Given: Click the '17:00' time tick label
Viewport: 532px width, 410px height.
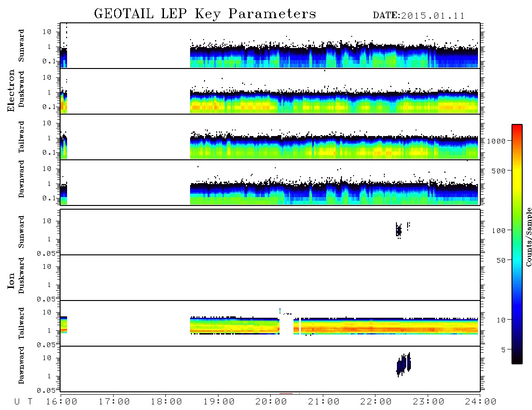Looking at the screenshot, I should point(114,402).
